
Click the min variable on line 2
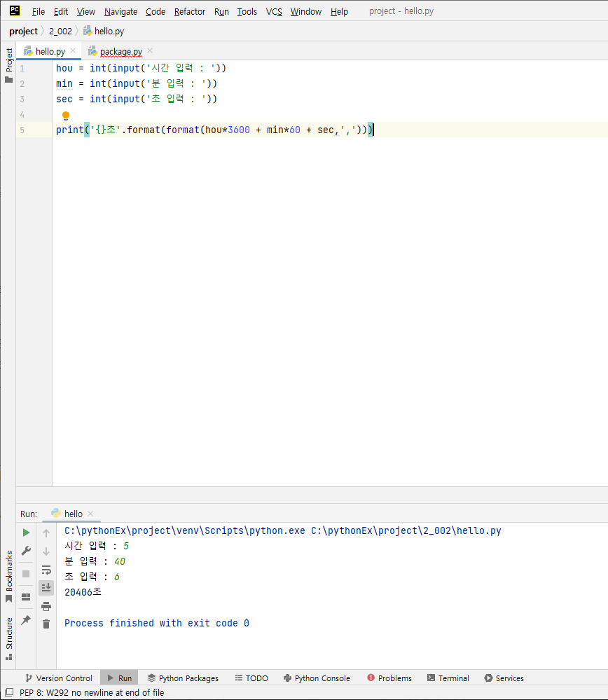point(64,83)
